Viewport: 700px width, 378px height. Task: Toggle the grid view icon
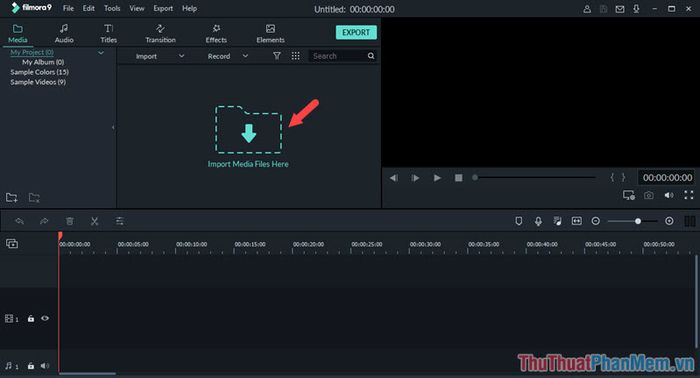(x=296, y=56)
